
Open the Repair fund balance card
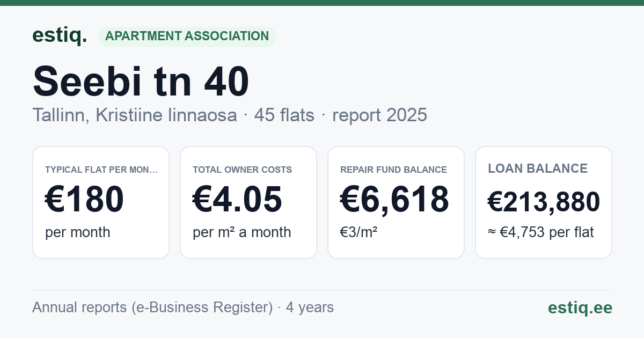coord(396,202)
